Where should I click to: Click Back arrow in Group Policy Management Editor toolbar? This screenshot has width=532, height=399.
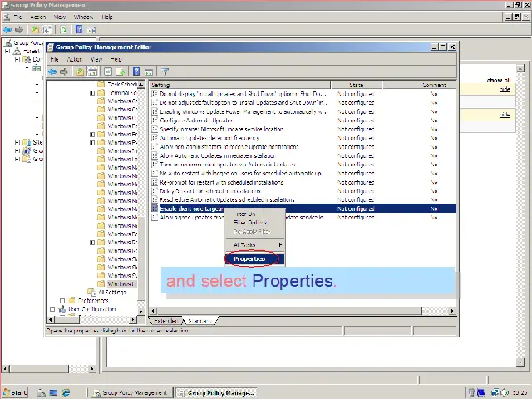pyautogui.click(x=52, y=72)
